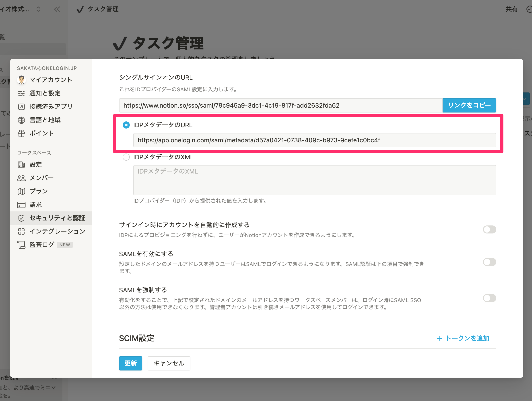
Task: Click the 設定 building icon
Action: [x=21, y=165]
